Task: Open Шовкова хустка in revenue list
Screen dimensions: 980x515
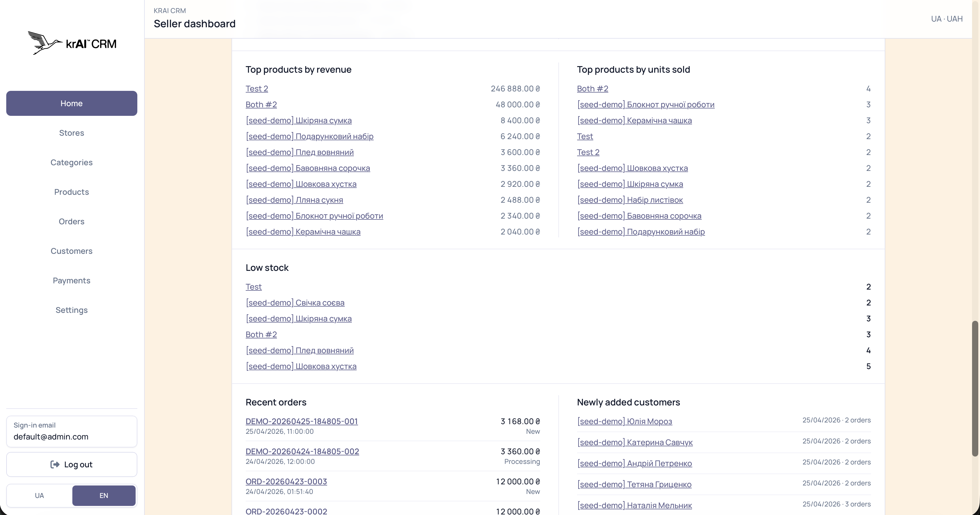Action: pyautogui.click(x=301, y=184)
